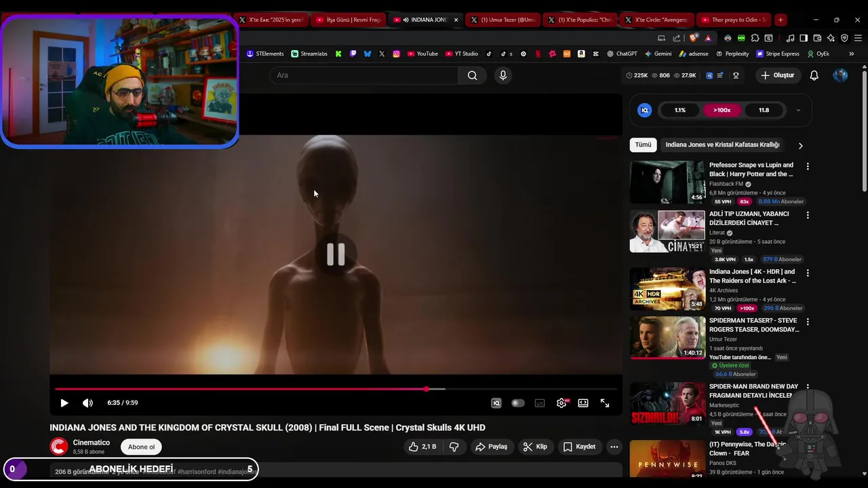
Task: Open Perplexity bookmark
Action: (732, 54)
